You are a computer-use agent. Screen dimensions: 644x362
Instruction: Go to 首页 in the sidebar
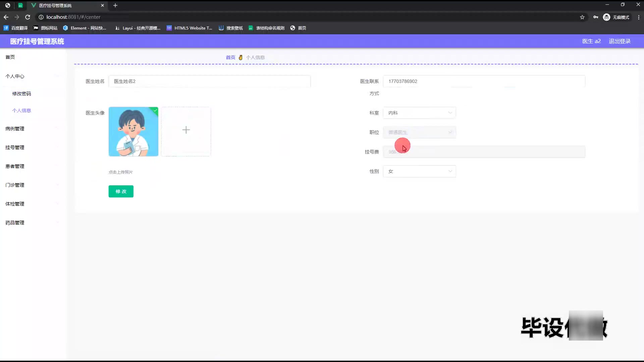click(x=10, y=57)
